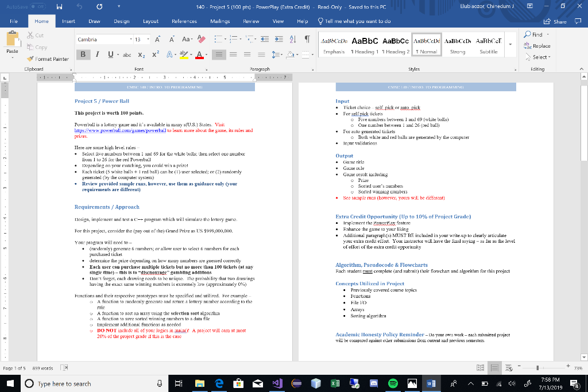Center align the paragraph
Viewport: 588px width, 392px height.
pyautogui.click(x=233, y=55)
